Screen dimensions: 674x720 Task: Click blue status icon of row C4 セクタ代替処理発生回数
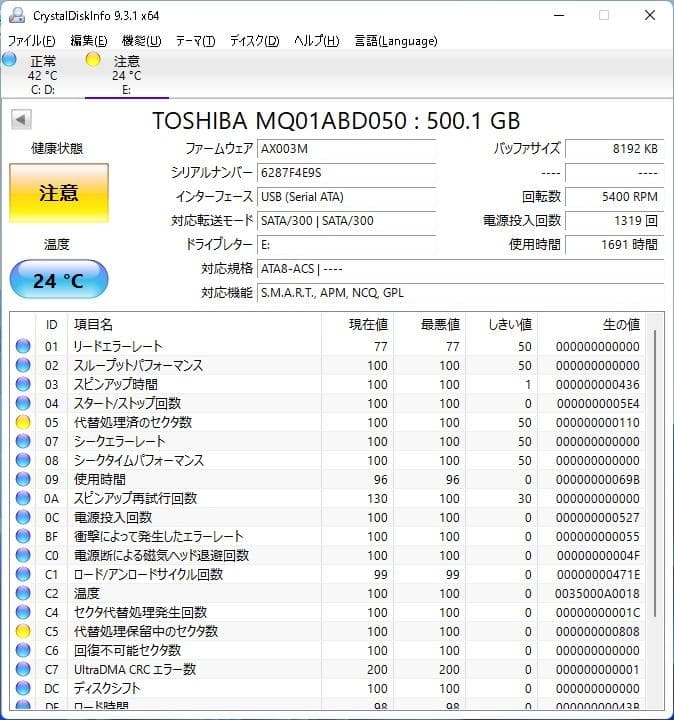tap(23, 612)
